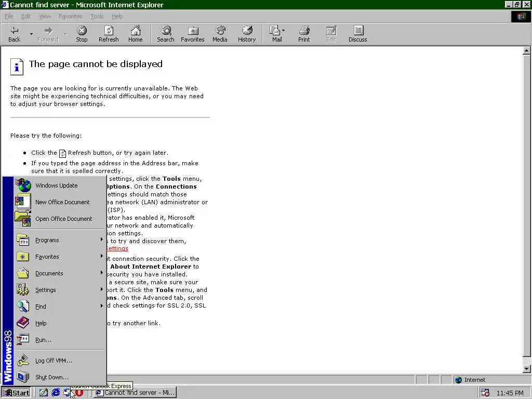This screenshot has height=399, width=532.
Task: Launch Outlook Express from Quick Launch
Action: tap(67, 393)
